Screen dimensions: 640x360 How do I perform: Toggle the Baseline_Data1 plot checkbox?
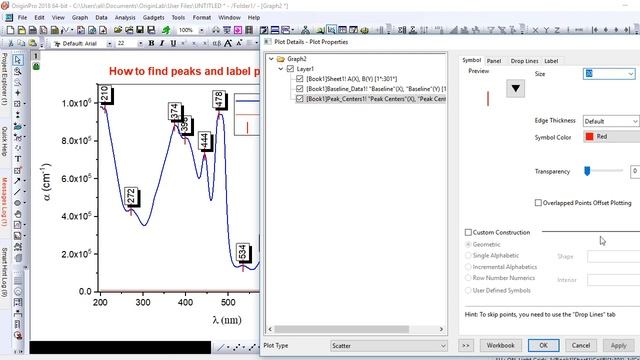pyautogui.click(x=300, y=89)
